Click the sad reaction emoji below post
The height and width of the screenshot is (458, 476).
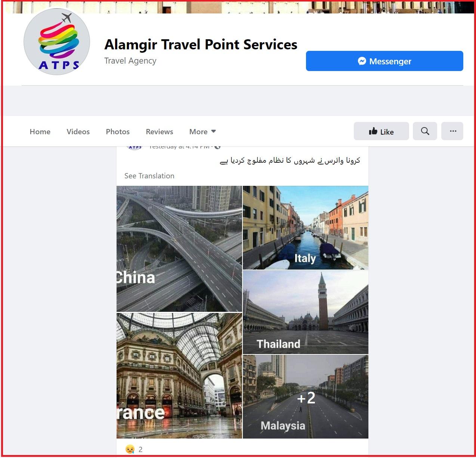pos(130,449)
